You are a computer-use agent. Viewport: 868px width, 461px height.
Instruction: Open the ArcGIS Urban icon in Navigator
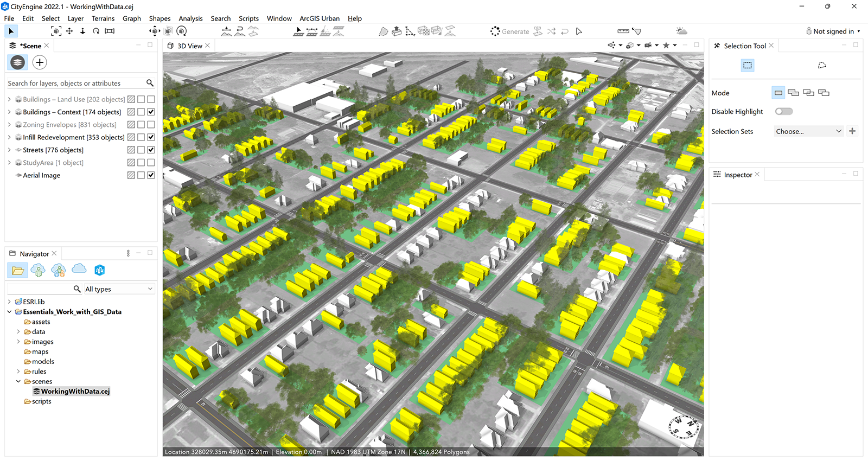100,270
